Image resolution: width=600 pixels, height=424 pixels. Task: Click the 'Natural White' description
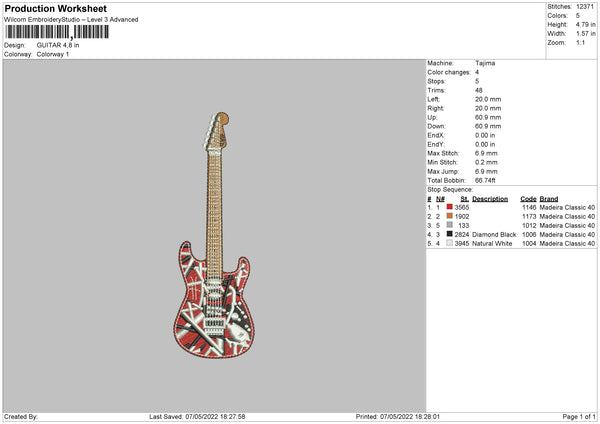click(x=492, y=243)
